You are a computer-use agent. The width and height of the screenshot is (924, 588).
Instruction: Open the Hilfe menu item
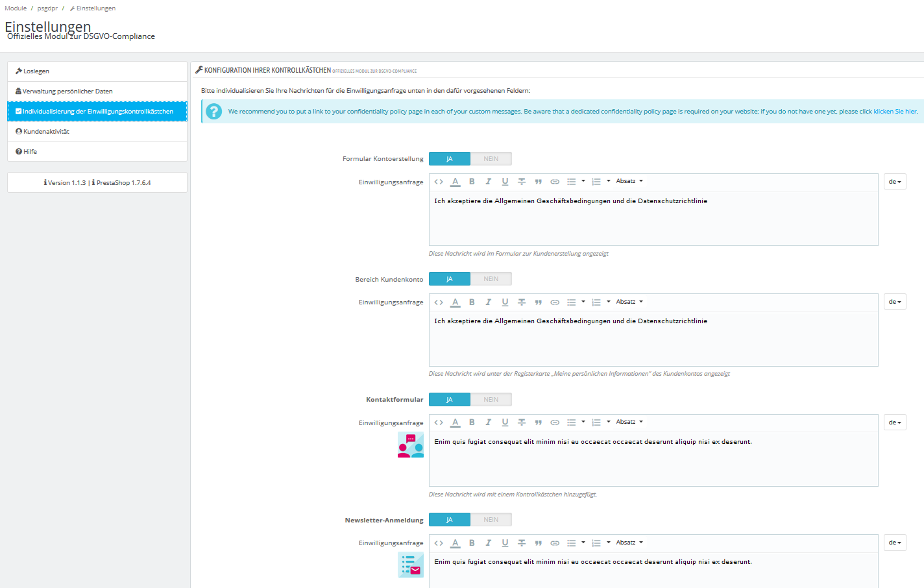click(97, 152)
